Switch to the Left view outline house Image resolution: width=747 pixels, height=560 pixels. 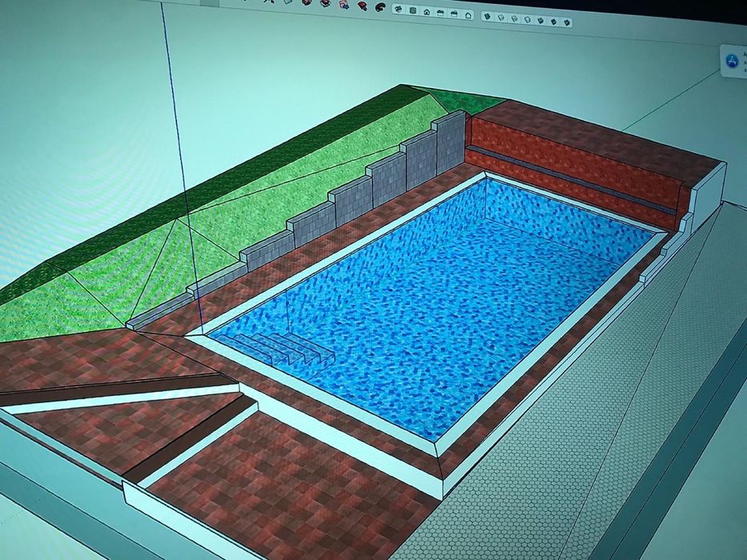pos(468,15)
